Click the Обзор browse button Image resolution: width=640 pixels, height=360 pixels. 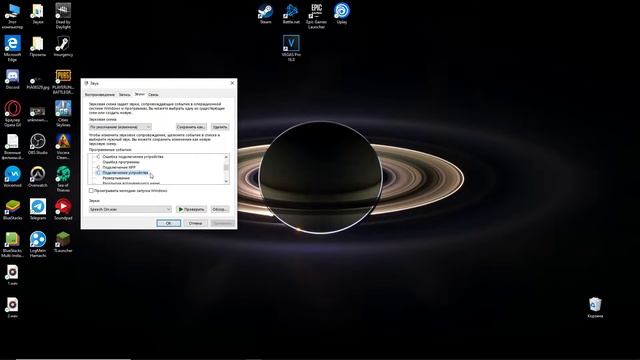220,209
